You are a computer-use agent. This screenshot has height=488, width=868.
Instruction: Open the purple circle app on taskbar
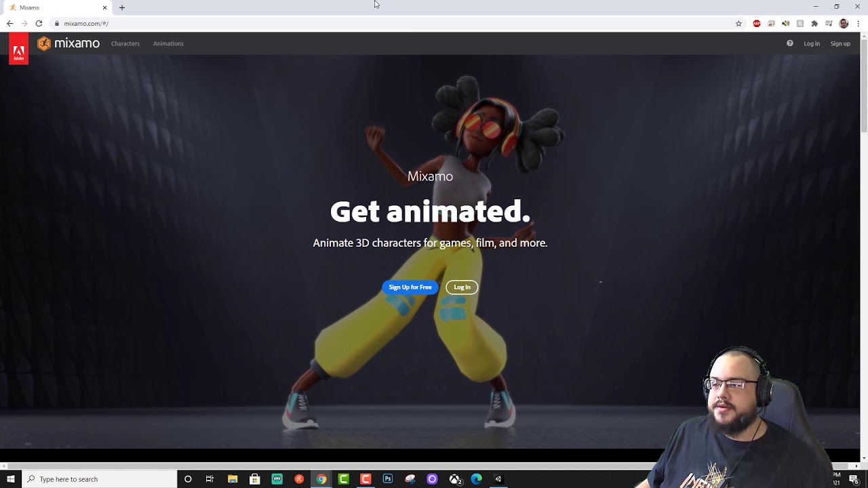(x=432, y=479)
